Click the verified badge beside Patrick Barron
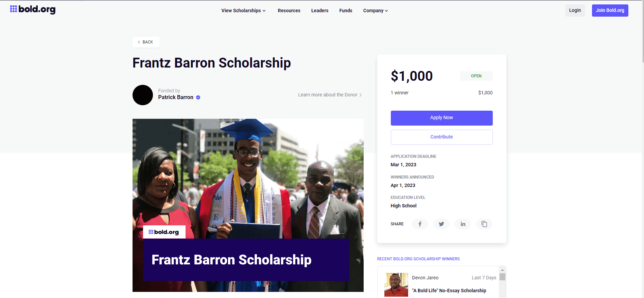Image resolution: width=644 pixels, height=298 pixels. point(198,97)
